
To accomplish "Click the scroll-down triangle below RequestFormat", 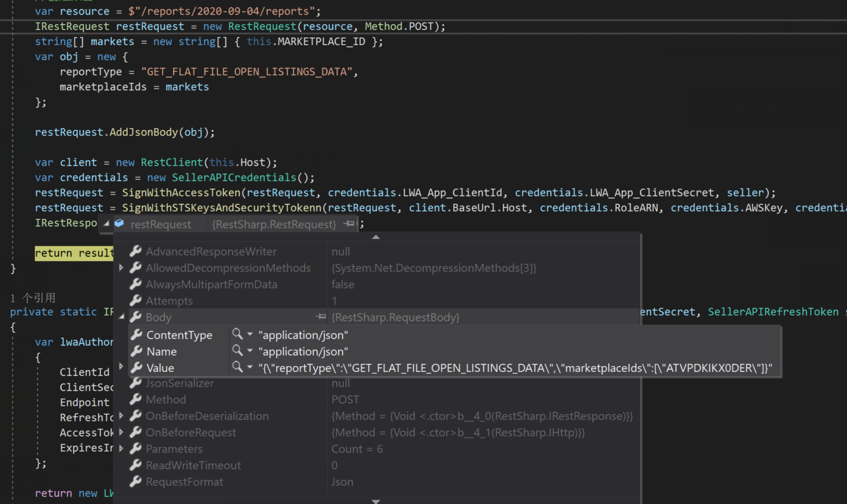I will click(376, 501).
